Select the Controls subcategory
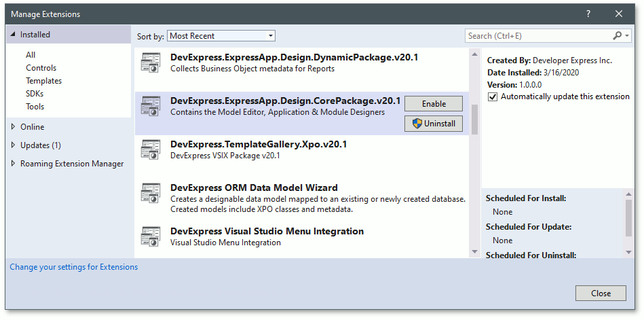This screenshot has height=320, width=644. click(x=41, y=68)
